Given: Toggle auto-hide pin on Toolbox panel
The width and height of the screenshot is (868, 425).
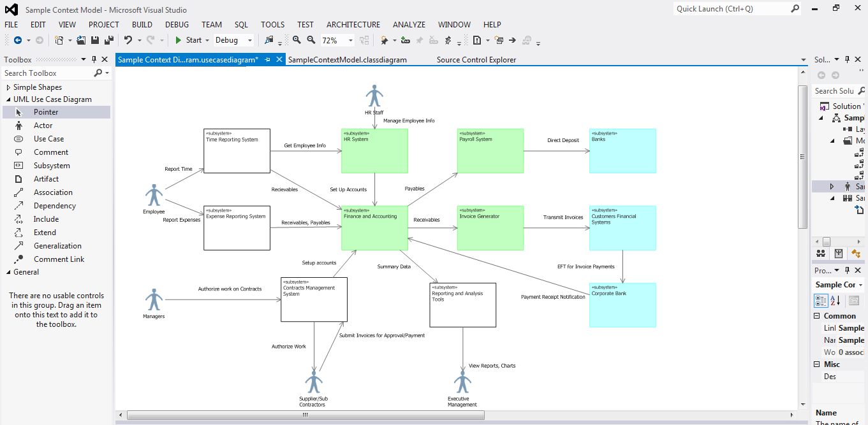Looking at the screenshot, I should [x=94, y=60].
